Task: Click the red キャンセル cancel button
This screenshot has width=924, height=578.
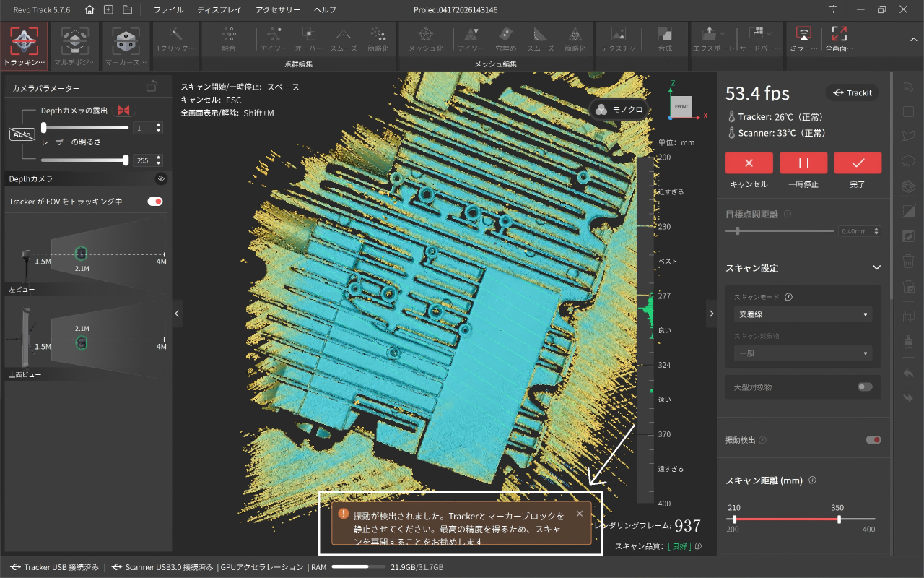Action: 749,163
